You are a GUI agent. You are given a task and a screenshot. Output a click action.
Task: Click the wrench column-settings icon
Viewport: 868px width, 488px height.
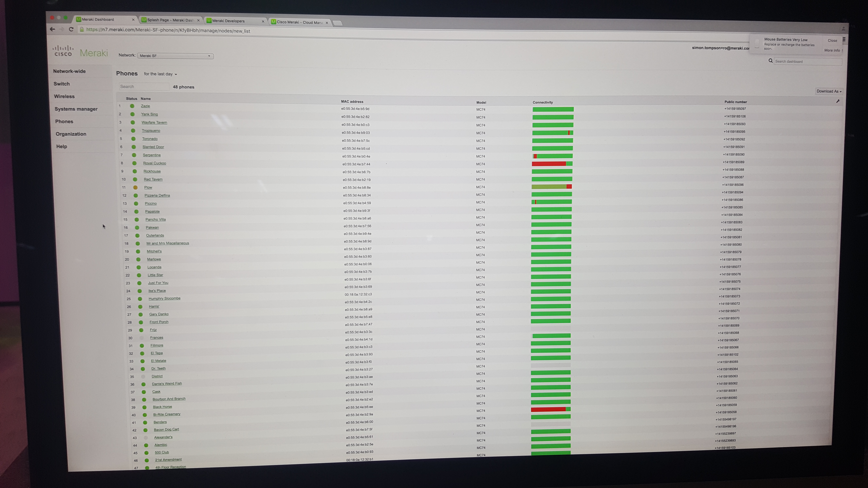coord(838,101)
